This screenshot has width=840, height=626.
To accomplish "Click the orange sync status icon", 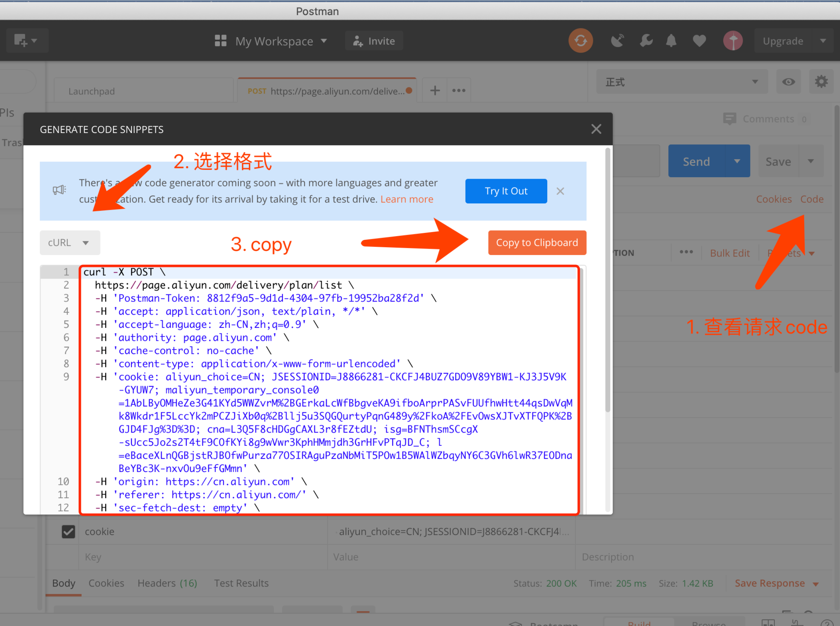I will coord(580,41).
